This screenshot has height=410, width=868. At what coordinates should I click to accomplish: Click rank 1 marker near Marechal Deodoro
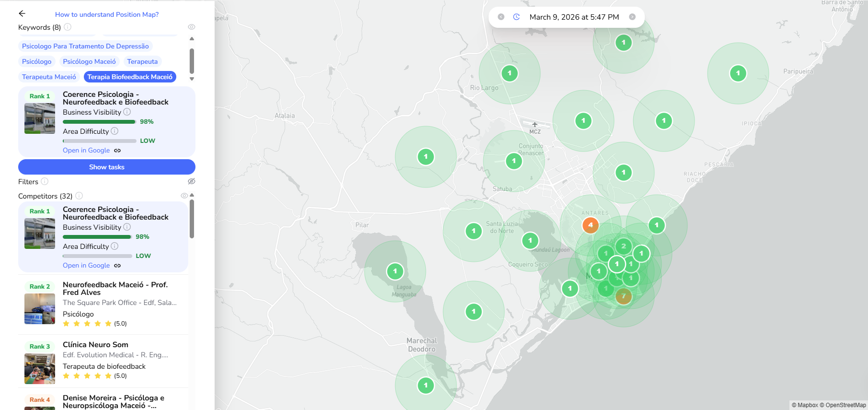pyautogui.click(x=426, y=386)
